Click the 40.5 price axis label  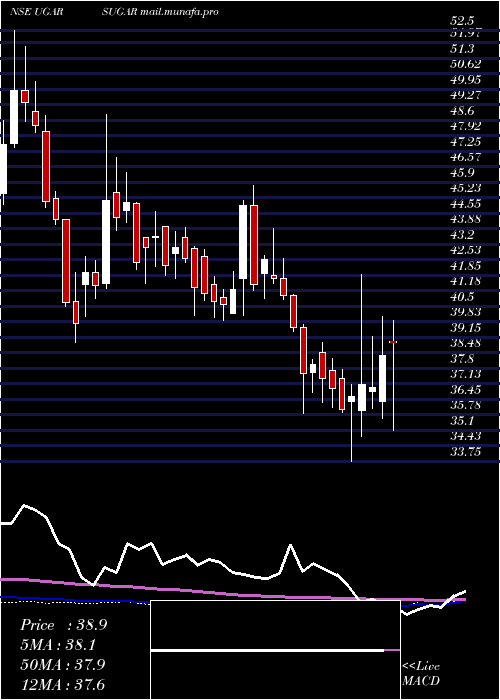[462, 296]
